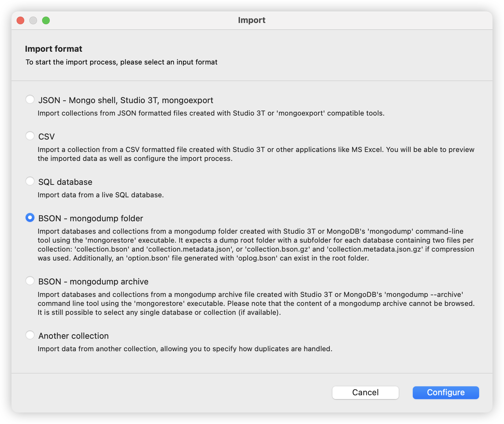The image size is (504, 424).
Task: Click the 'BSON - mongodump archive' label
Action: click(93, 282)
